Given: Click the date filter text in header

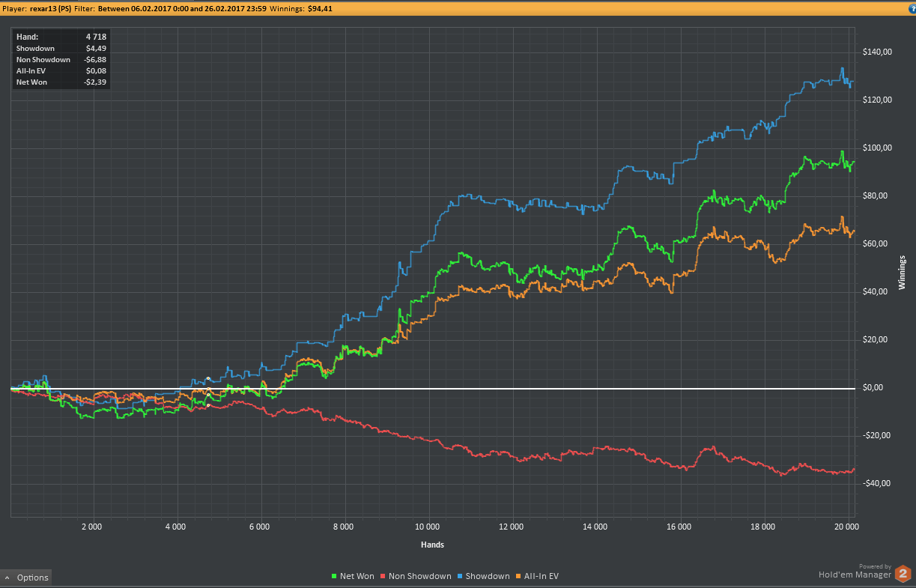Looking at the screenshot, I should (183, 9).
